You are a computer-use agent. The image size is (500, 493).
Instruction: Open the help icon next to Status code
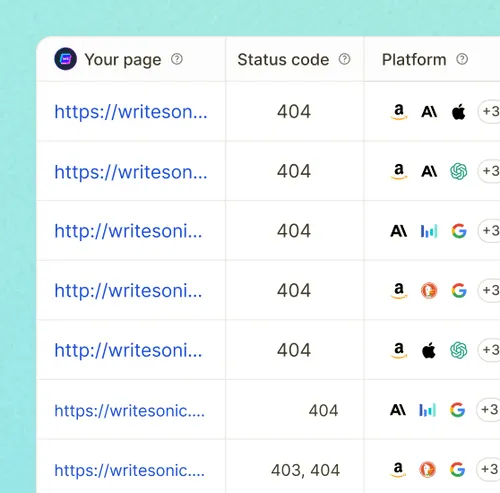point(344,59)
